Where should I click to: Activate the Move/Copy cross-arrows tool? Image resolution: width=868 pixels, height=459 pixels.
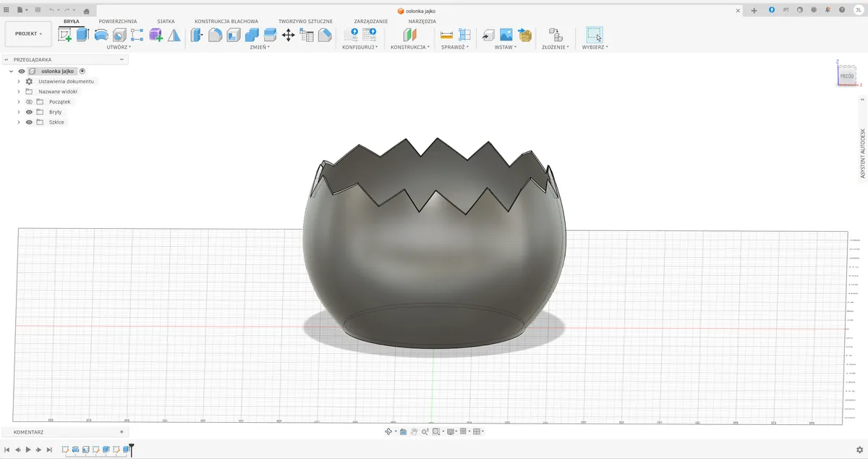pos(288,35)
